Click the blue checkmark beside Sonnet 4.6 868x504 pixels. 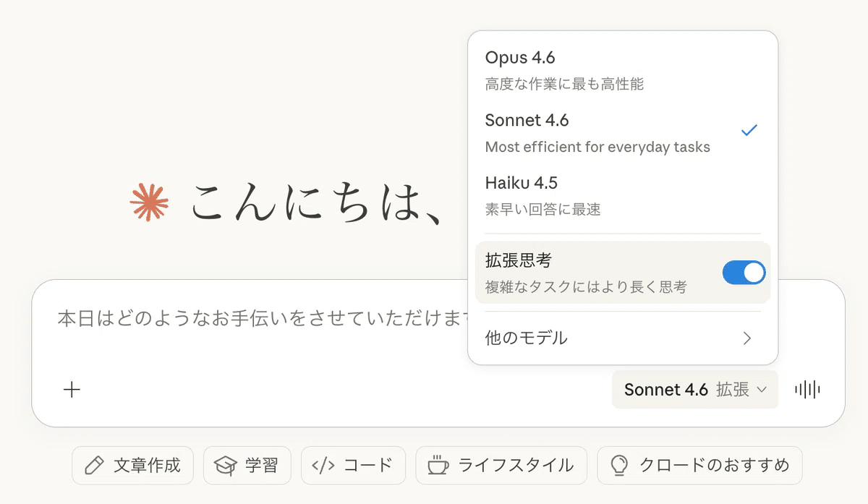click(x=749, y=130)
